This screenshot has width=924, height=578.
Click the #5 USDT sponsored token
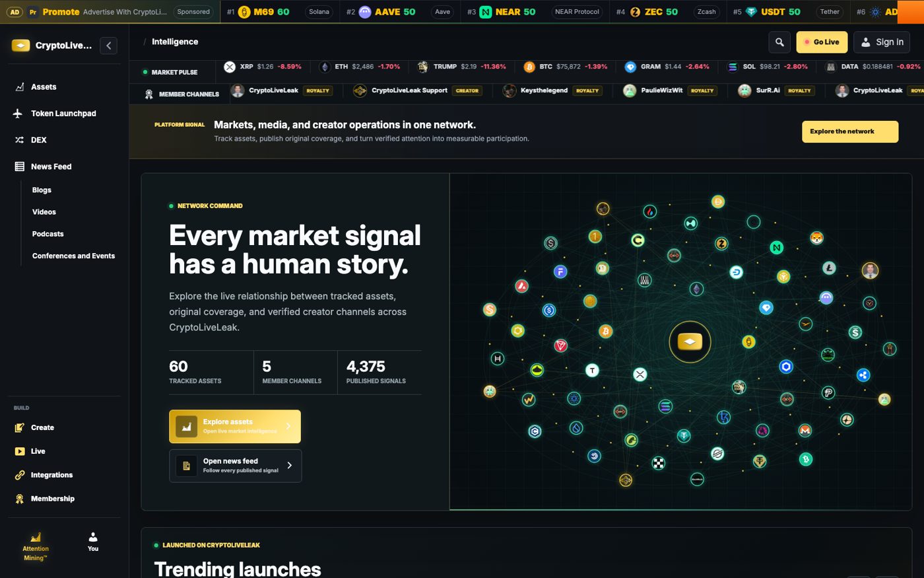[788, 12]
